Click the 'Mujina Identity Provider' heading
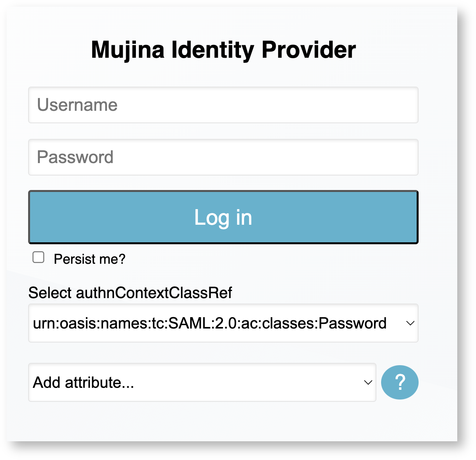 coord(223,50)
